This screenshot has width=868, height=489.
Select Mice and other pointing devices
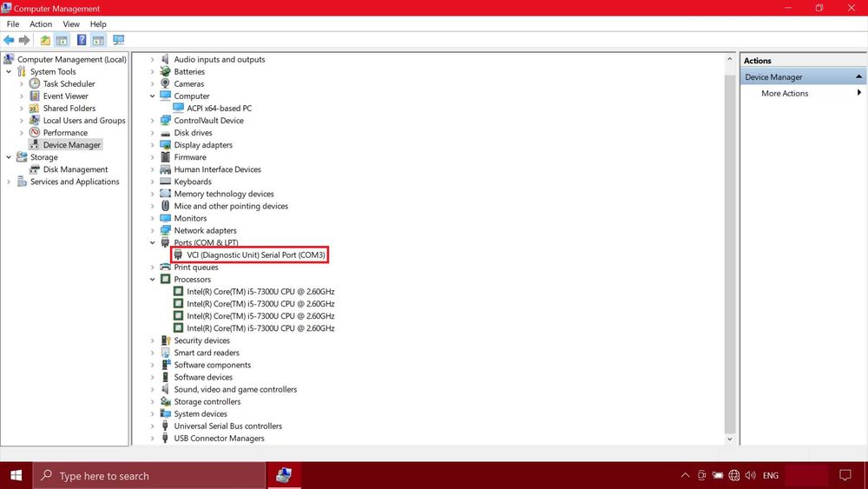pos(231,206)
